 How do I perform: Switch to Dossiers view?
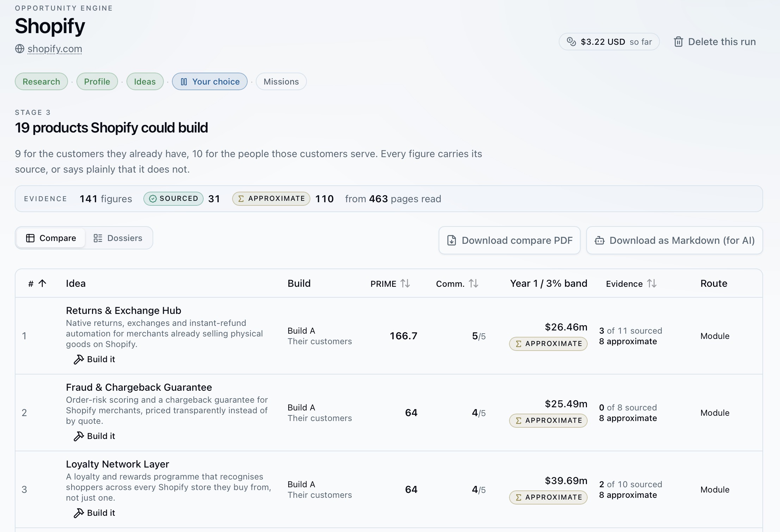(118, 238)
